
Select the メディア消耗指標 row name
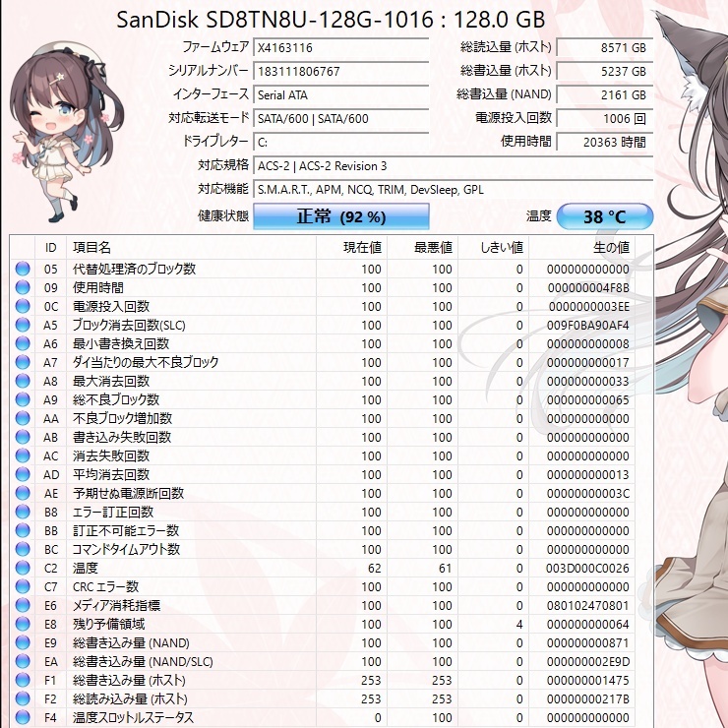click(x=116, y=605)
